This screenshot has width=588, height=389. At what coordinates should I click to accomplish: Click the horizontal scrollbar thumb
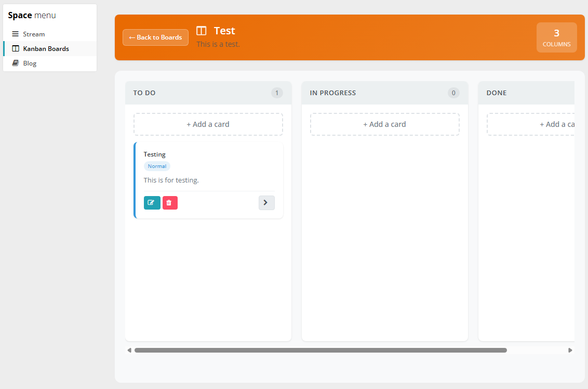point(320,351)
